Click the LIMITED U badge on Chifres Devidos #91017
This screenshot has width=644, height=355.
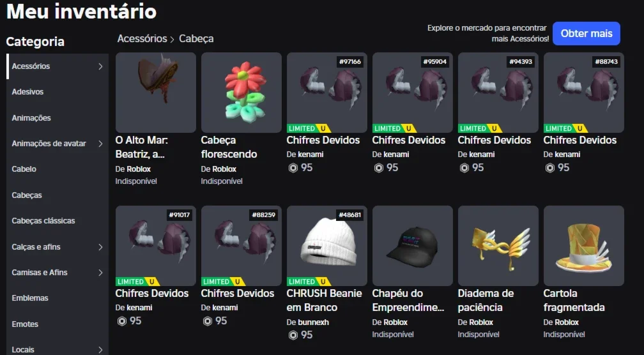(137, 282)
